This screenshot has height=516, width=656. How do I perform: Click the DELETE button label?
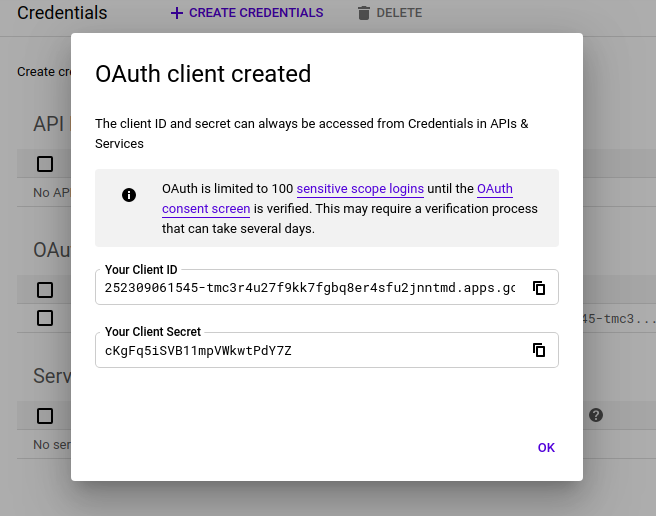pyautogui.click(x=399, y=13)
